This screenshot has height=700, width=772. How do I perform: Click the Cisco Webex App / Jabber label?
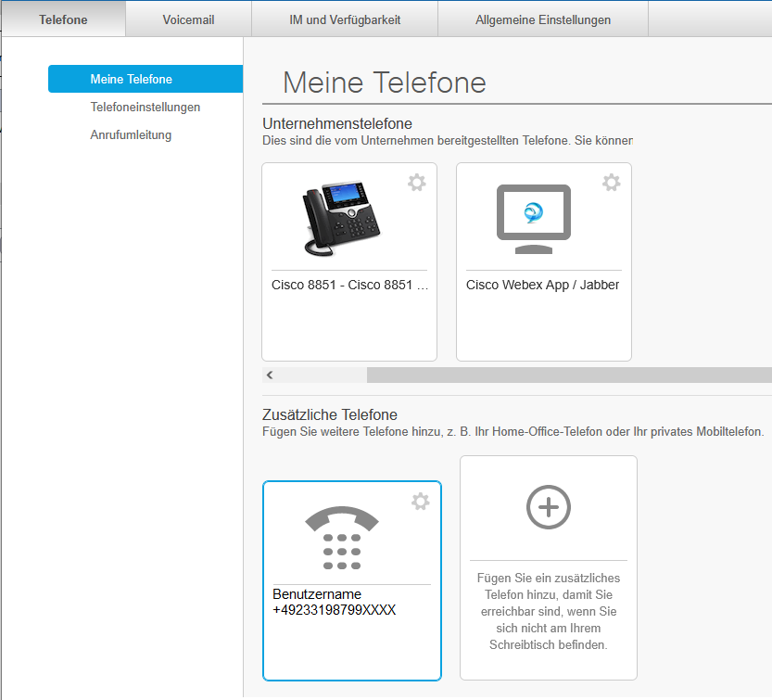(x=543, y=285)
